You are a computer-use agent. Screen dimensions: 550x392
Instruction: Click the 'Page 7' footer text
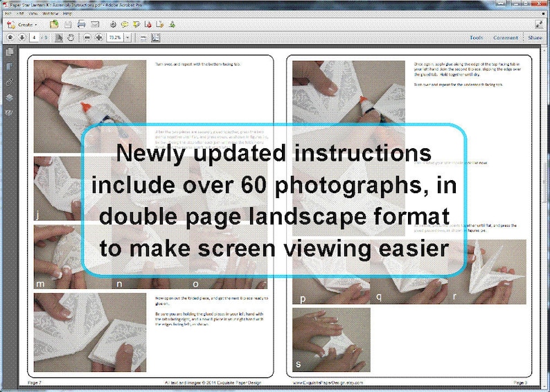coord(35,382)
